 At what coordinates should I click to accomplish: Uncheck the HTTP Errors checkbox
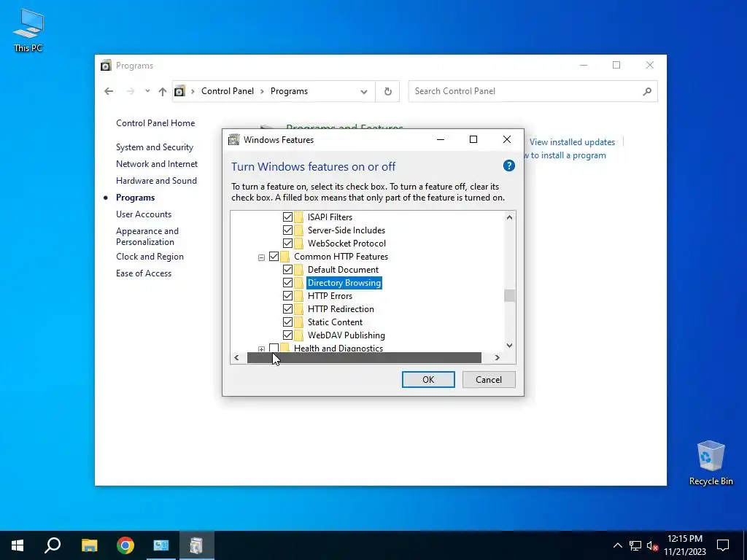point(287,296)
